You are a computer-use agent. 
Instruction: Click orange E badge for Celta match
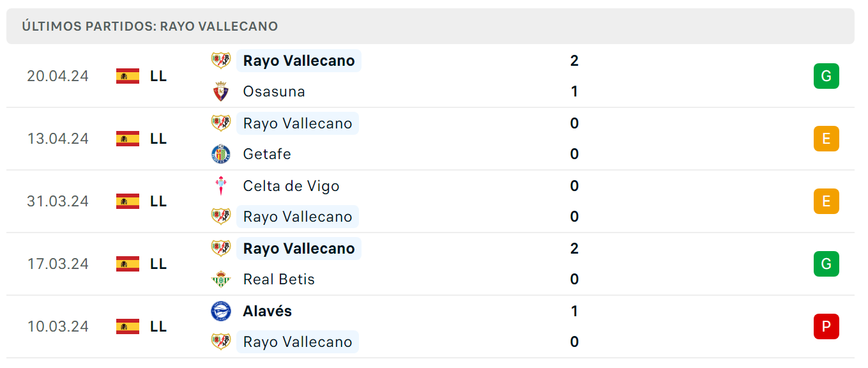[x=826, y=201]
